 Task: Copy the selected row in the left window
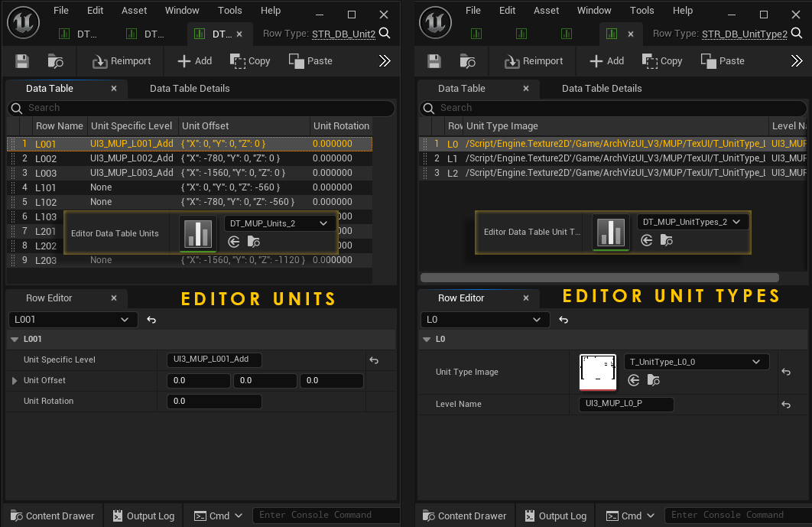click(x=250, y=61)
